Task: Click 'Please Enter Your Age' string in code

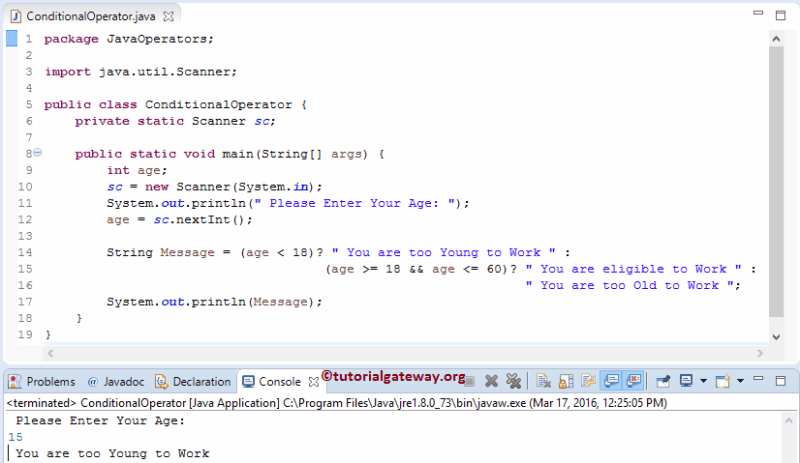Action: [x=354, y=203]
